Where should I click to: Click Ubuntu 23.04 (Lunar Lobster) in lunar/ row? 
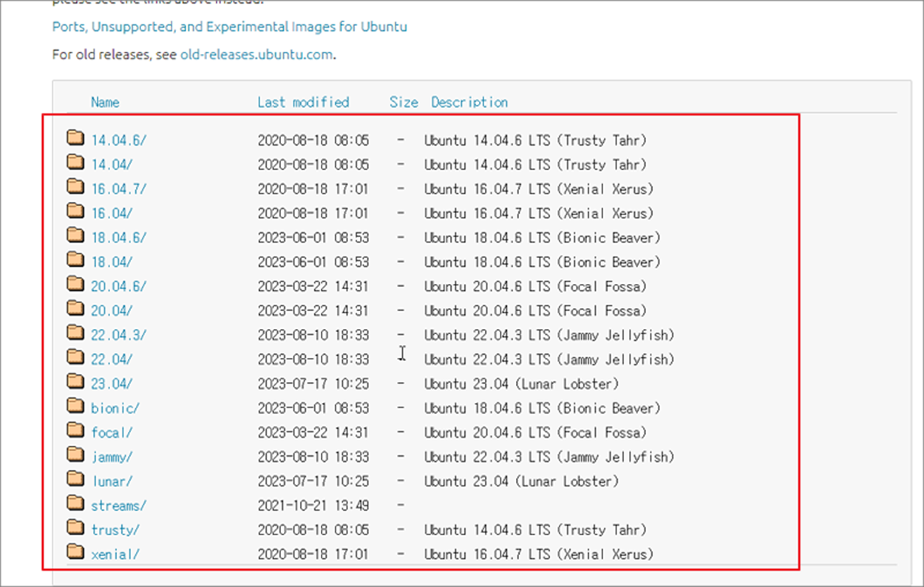[x=522, y=481]
